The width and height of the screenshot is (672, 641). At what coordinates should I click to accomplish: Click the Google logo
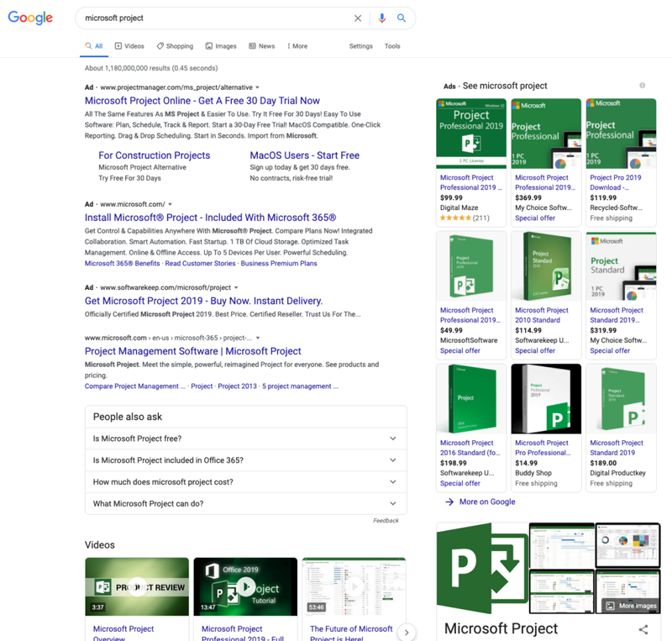pos(30,18)
